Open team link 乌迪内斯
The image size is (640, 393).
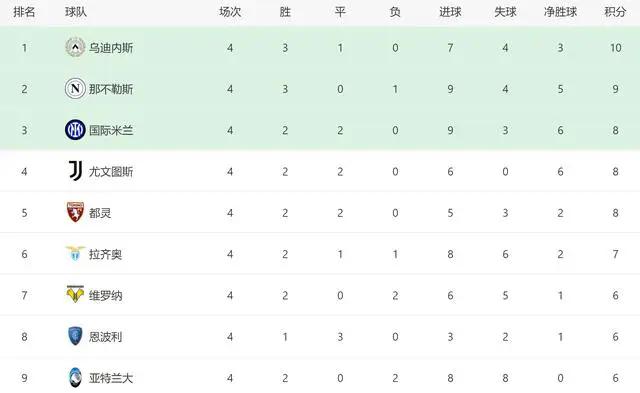(111, 48)
